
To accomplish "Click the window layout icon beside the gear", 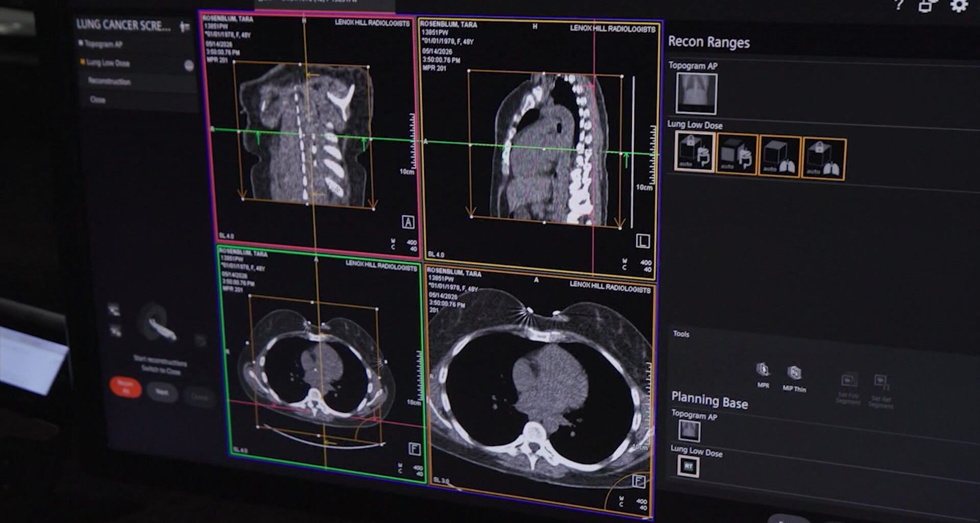I will [928, 5].
